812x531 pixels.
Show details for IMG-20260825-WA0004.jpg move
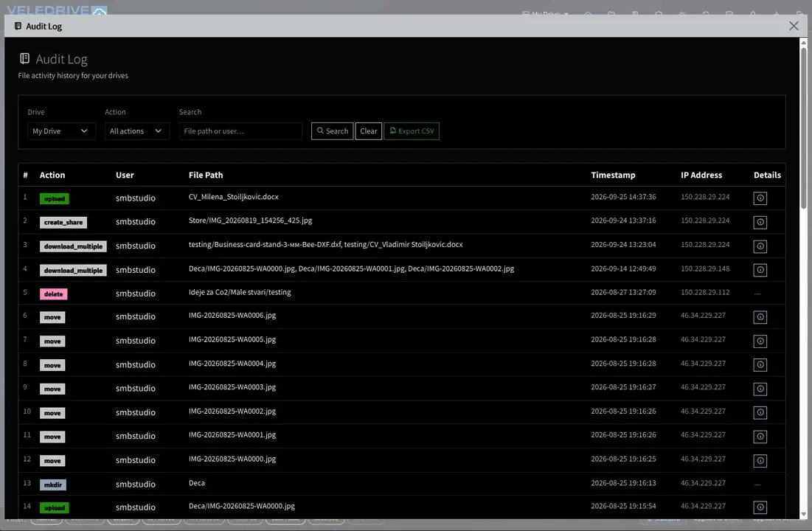760,365
